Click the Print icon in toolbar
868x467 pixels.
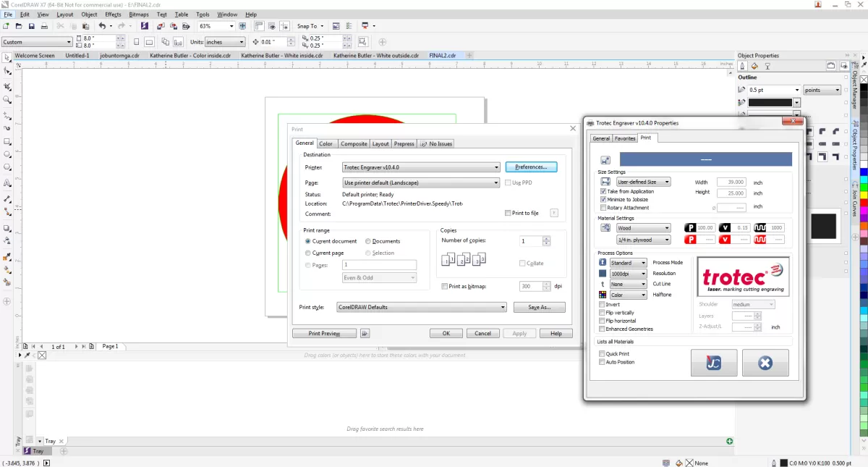44,26
